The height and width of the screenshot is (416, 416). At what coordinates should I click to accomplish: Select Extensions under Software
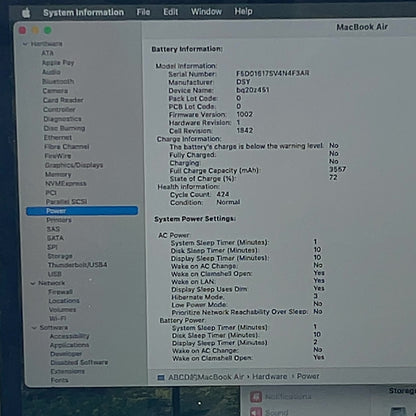tap(68, 371)
